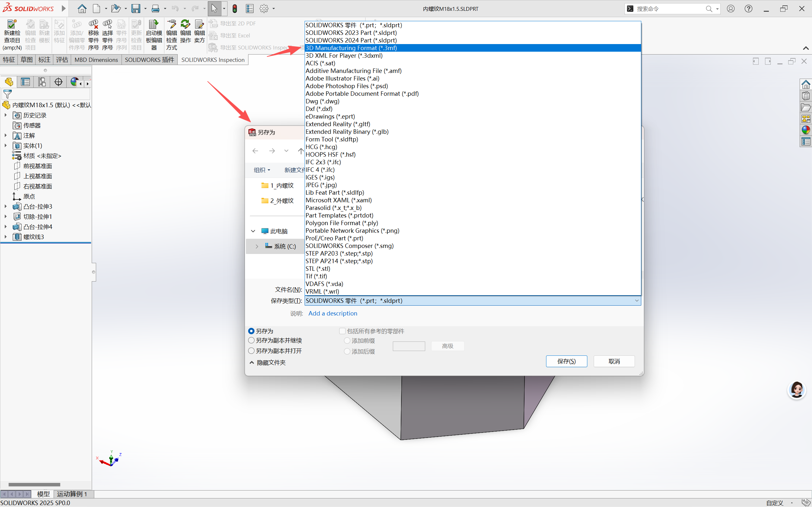Choose 3D Manufacturing Format (*.3mf) from list
Viewport: 812px width, 507px height.
[x=472, y=48]
